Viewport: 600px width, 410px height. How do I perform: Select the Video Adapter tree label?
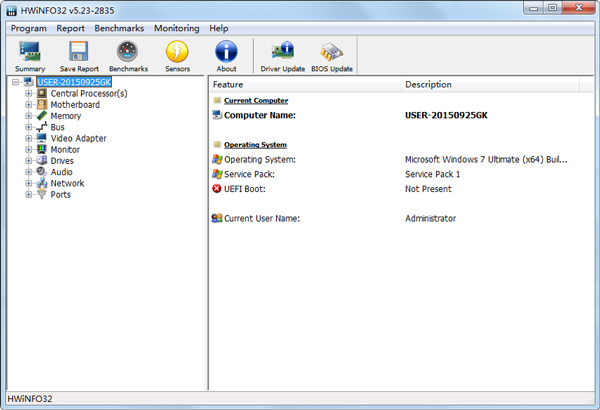78,138
